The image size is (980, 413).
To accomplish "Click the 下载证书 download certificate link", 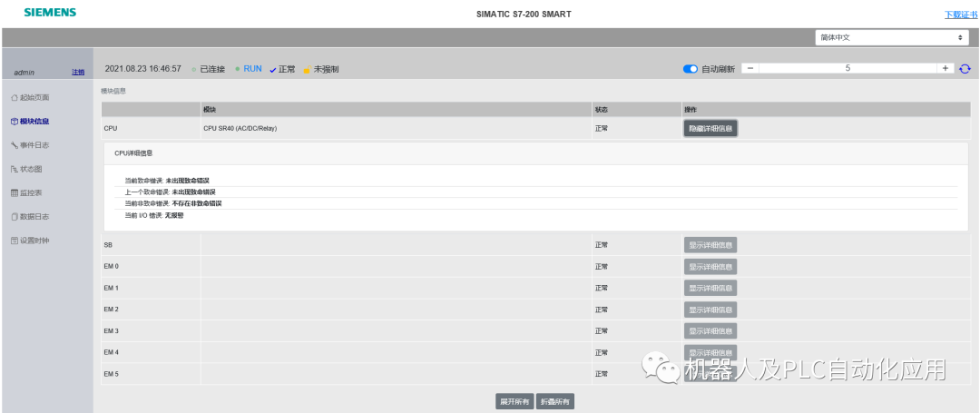I will click(x=961, y=14).
